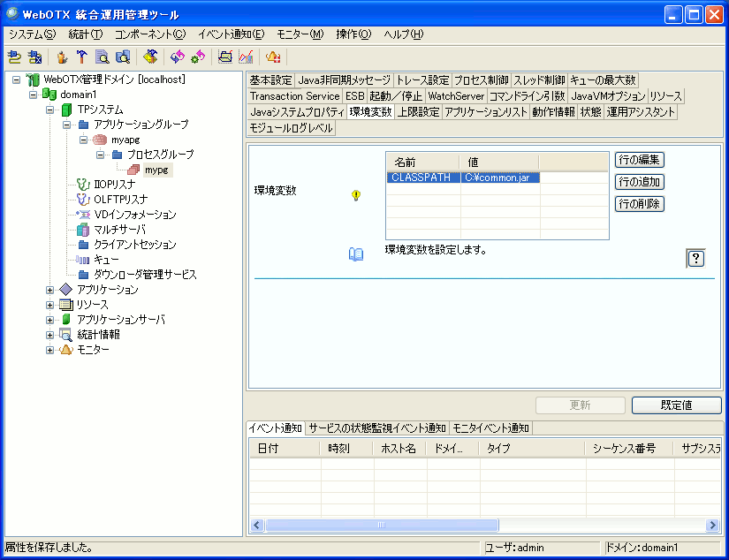The height and width of the screenshot is (560, 729).
Task: Click the 行の追加 button
Action: [x=639, y=182]
